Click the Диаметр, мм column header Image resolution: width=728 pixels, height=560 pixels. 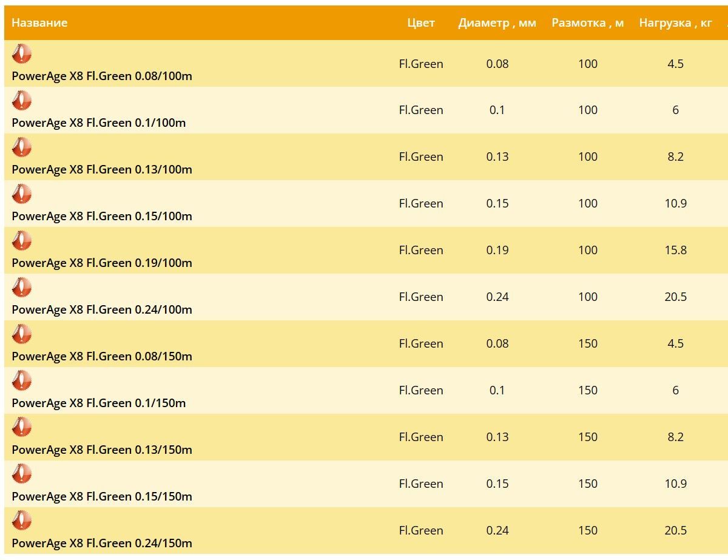pos(497,24)
